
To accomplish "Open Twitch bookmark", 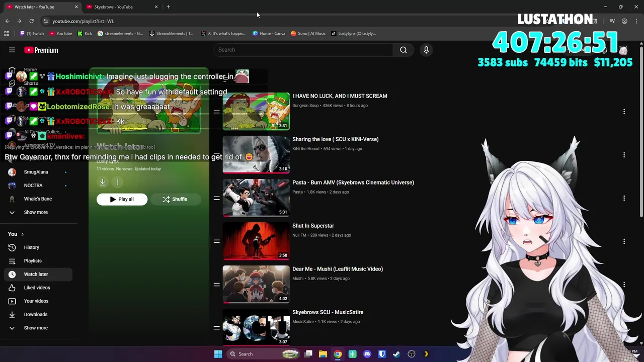I will coord(32,34).
